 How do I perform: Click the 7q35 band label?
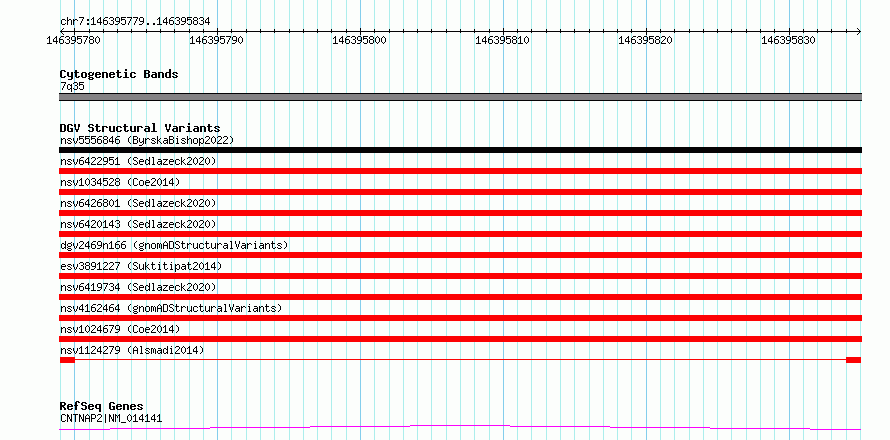click(72, 86)
